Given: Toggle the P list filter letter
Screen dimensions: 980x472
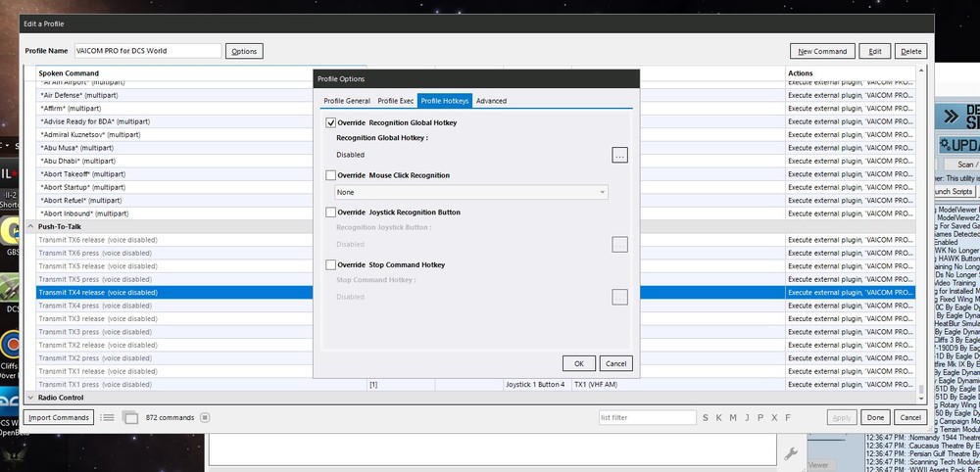Looking at the screenshot, I should [760, 418].
